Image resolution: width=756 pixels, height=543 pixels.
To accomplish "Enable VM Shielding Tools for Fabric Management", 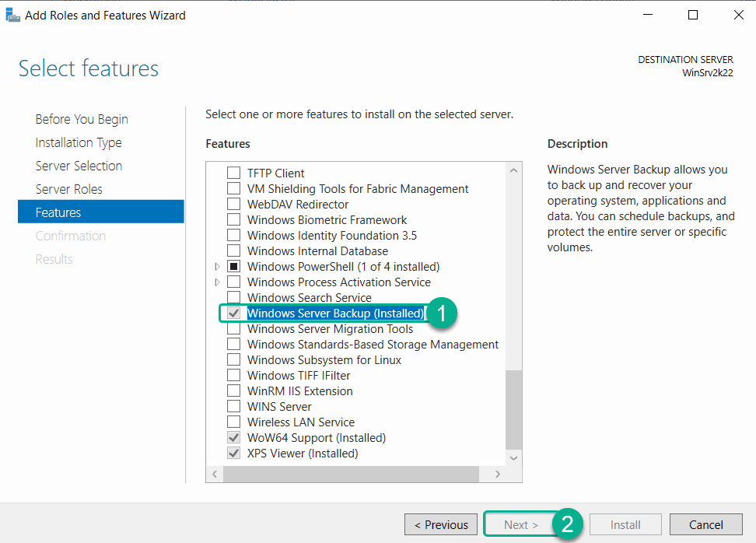I will (234, 188).
